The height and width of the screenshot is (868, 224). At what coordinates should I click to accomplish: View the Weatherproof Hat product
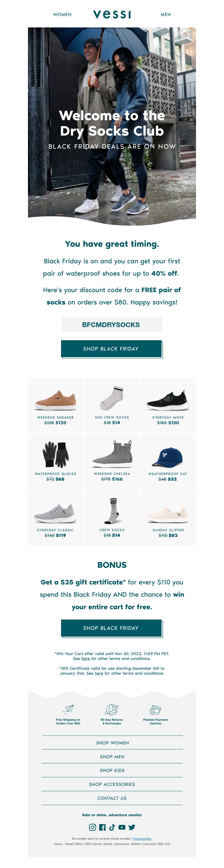168,461
